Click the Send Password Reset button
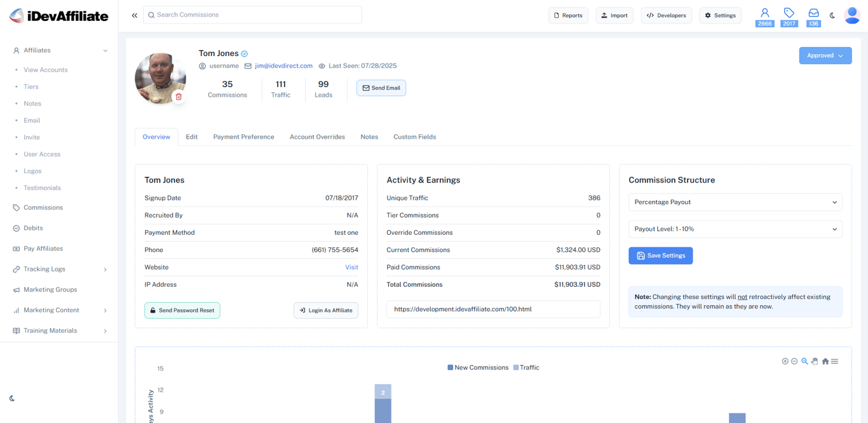Image resolution: width=868 pixels, height=423 pixels. [x=182, y=310]
